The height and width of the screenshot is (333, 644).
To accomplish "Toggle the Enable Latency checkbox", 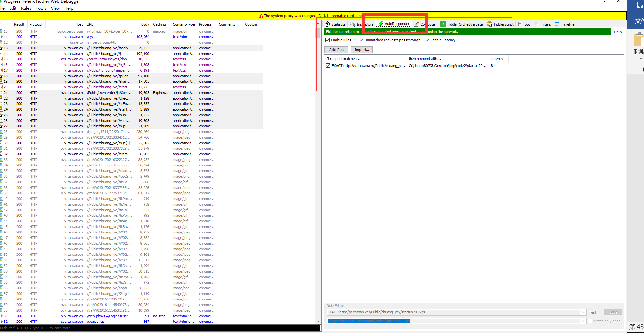I will point(427,40).
